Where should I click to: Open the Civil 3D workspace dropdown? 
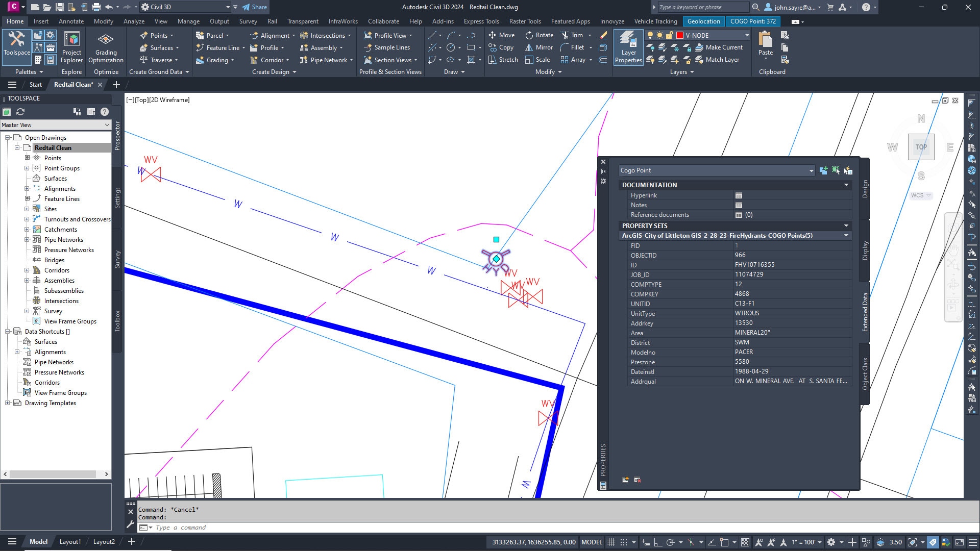186,7
